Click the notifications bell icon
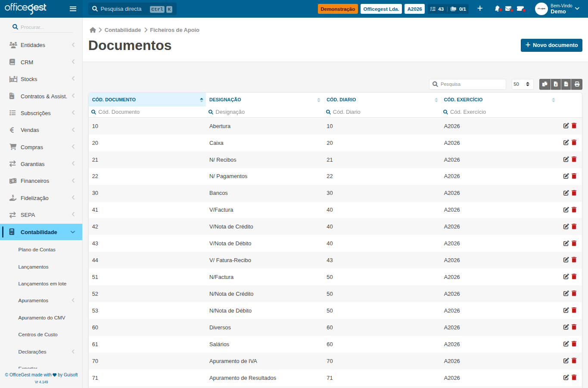588x388 pixels. (498, 9)
